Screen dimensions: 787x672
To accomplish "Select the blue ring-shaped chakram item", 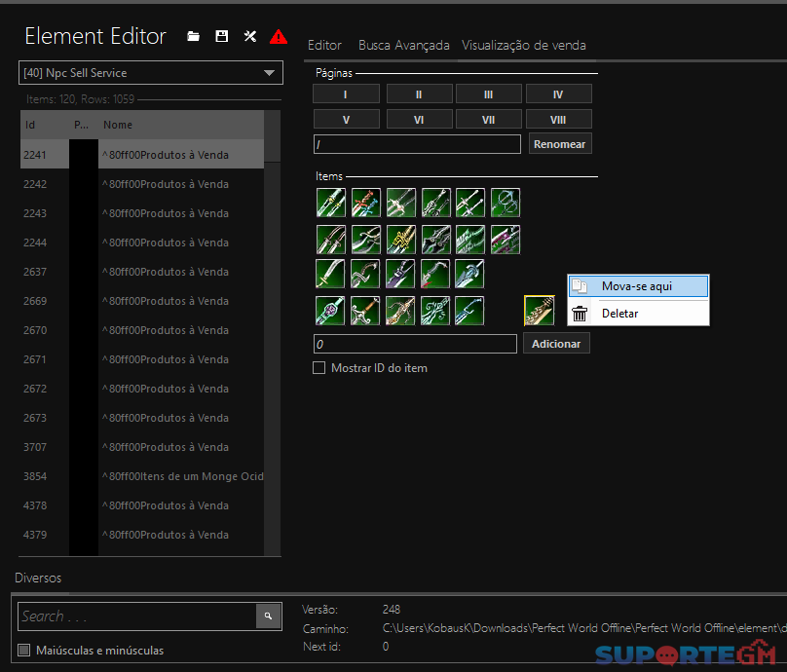I will 506,203.
